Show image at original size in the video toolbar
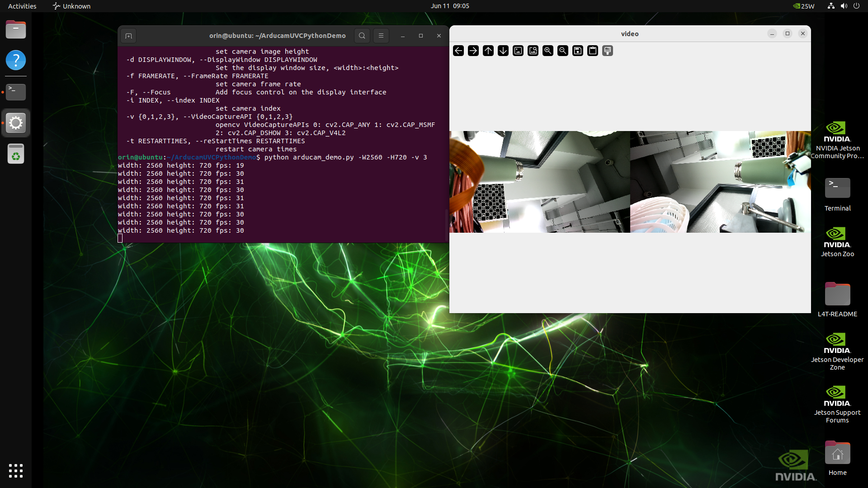Viewport: 868px width, 488px height. tap(518, 51)
